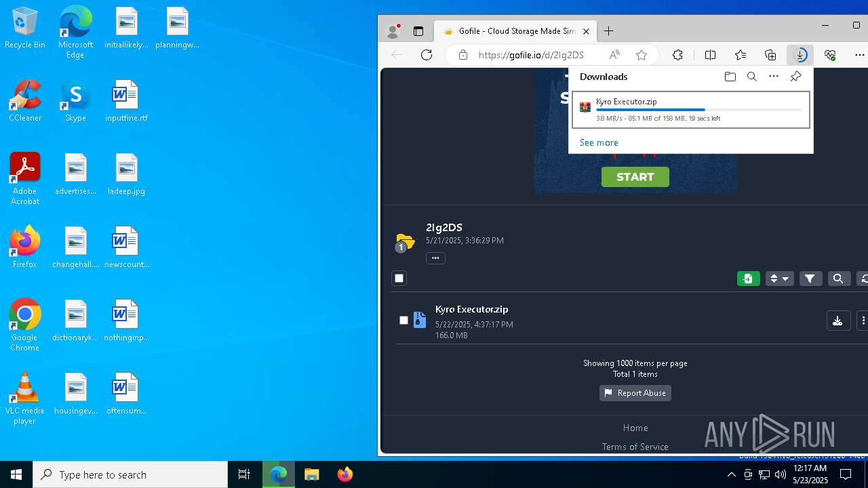Toggle Split screen in Edge toolbar

(x=711, y=55)
